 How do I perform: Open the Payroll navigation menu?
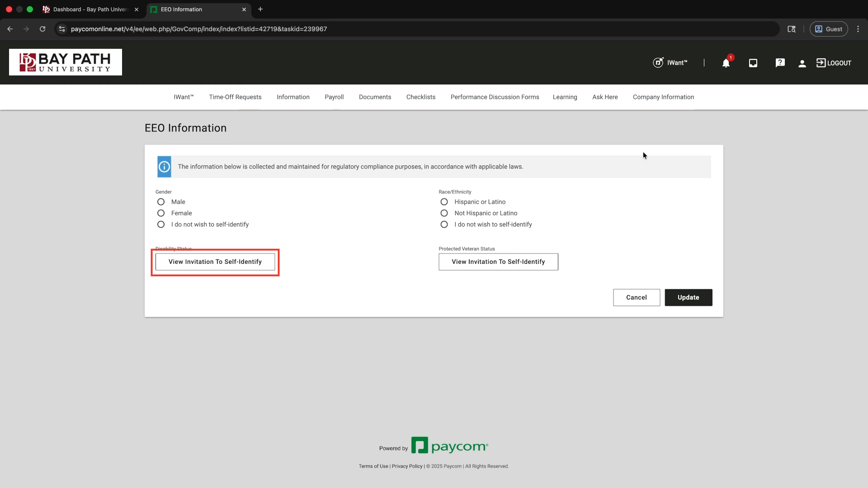click(x=334, y=97)
